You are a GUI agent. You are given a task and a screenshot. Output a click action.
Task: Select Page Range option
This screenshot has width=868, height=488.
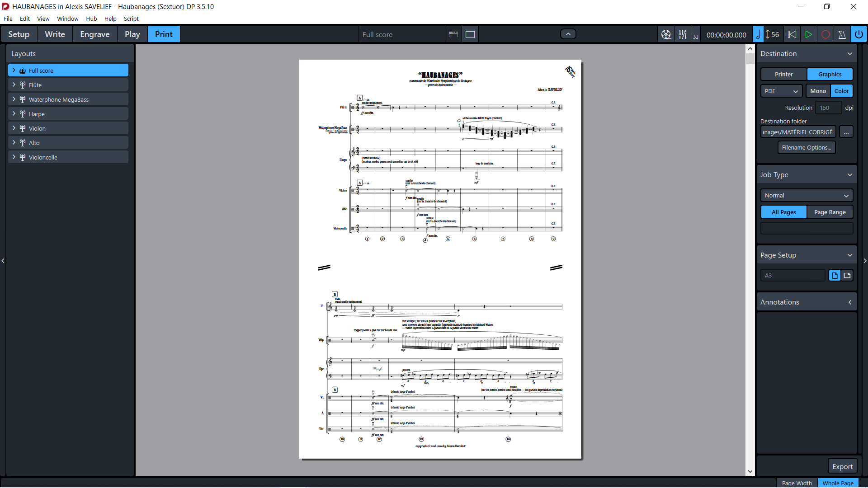click(x=830, y=212)
